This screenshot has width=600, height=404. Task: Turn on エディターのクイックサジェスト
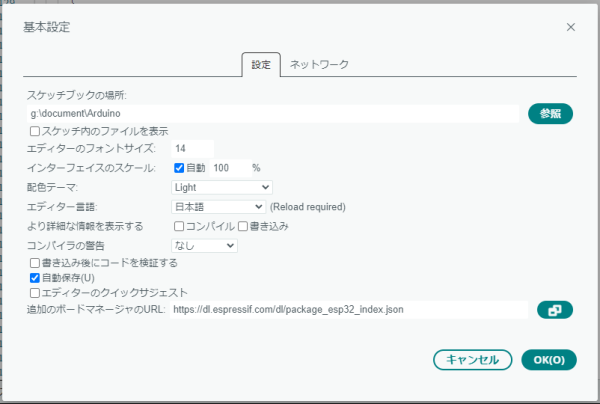click(x=35, y=293)
